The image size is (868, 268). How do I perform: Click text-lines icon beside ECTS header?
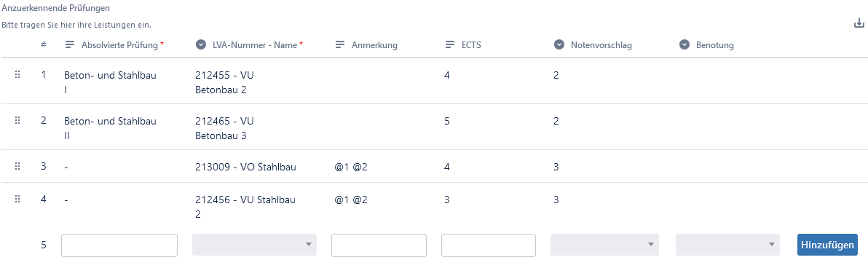[451, 45]
